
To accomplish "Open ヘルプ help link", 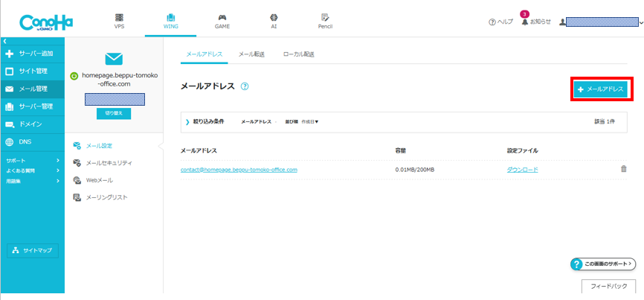I will point(500,22).
